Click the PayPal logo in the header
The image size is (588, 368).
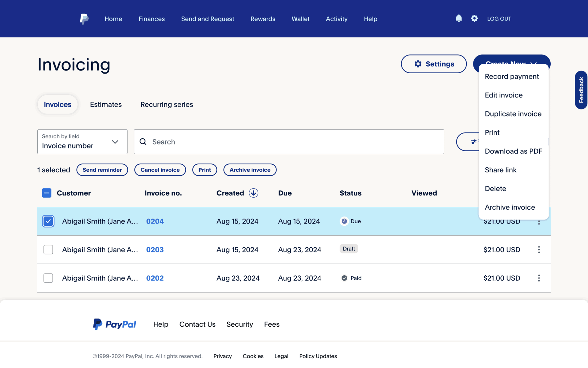(84, 19)
